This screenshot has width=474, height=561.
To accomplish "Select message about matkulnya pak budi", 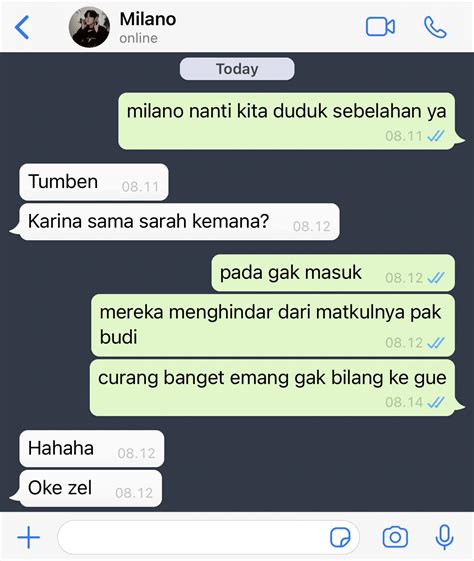I will pyautogui.click(x=273, y=325).
